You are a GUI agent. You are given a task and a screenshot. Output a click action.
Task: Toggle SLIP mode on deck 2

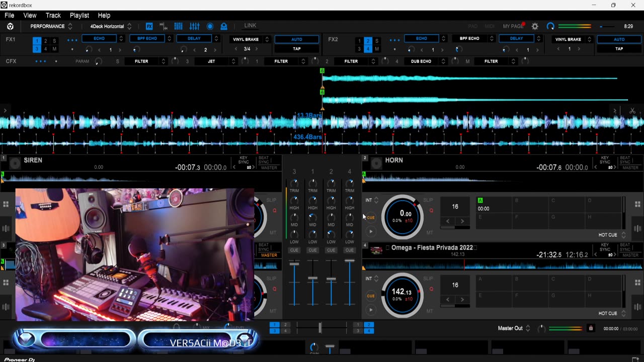(428, 200)
